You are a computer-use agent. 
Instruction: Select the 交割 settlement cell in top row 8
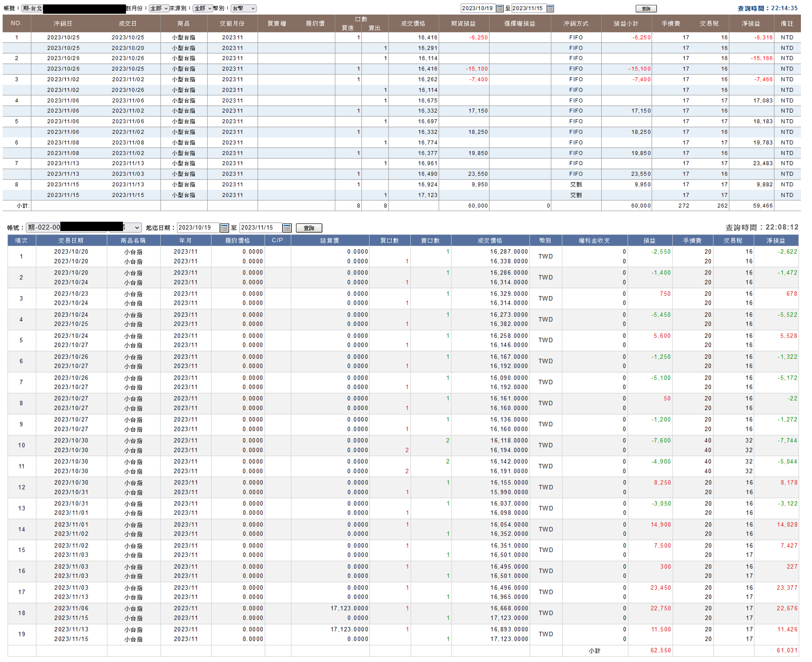coord(576,185)
